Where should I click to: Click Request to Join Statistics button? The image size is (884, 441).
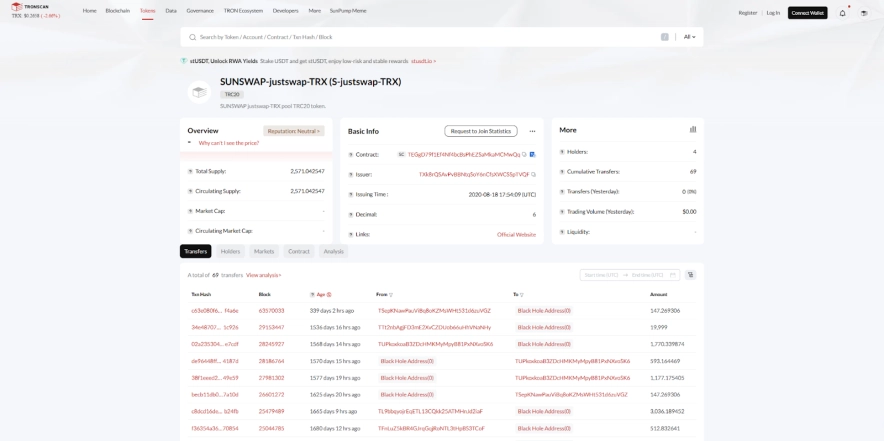[480, 131]
